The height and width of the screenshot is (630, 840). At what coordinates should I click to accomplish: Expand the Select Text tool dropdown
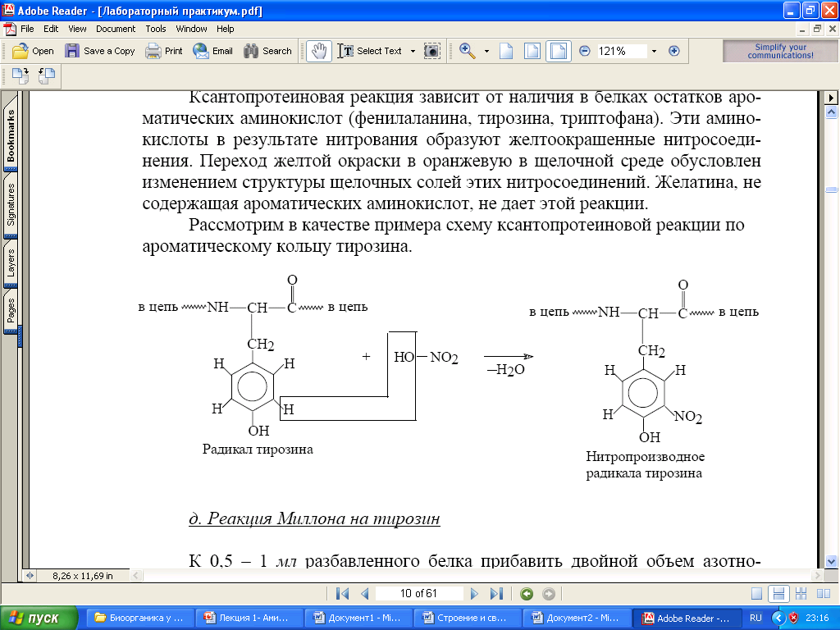tap(413, 52)
